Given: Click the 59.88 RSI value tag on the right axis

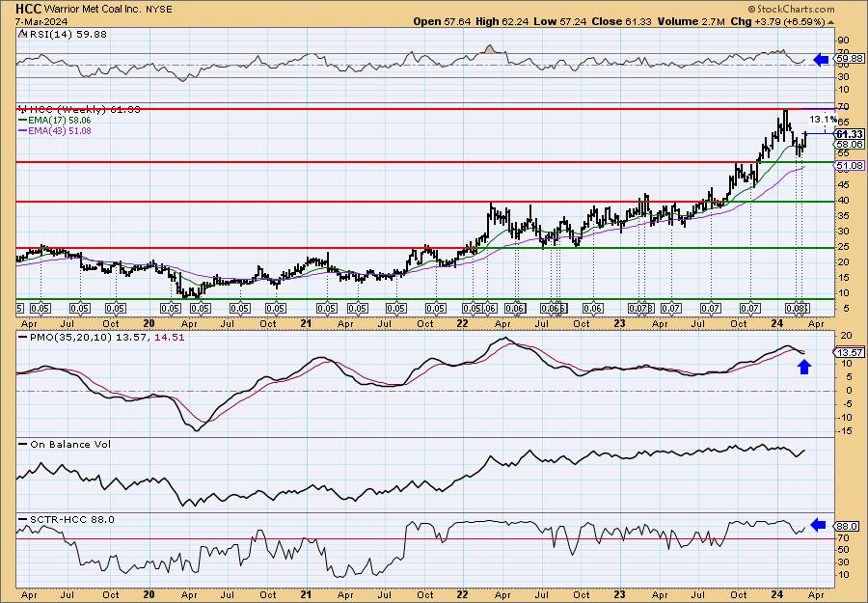Looking at the screenshot, I should [850, 58].
